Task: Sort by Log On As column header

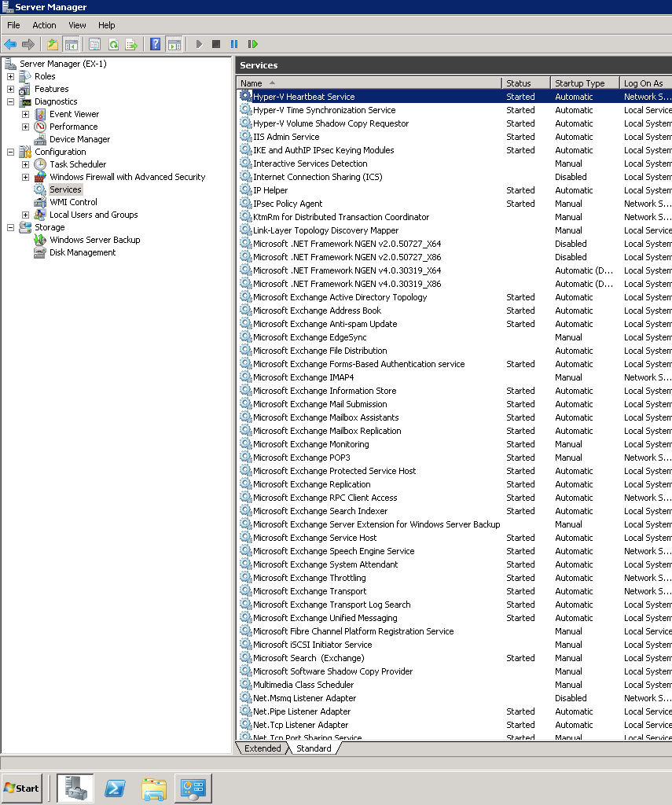Action: (646, 83)
